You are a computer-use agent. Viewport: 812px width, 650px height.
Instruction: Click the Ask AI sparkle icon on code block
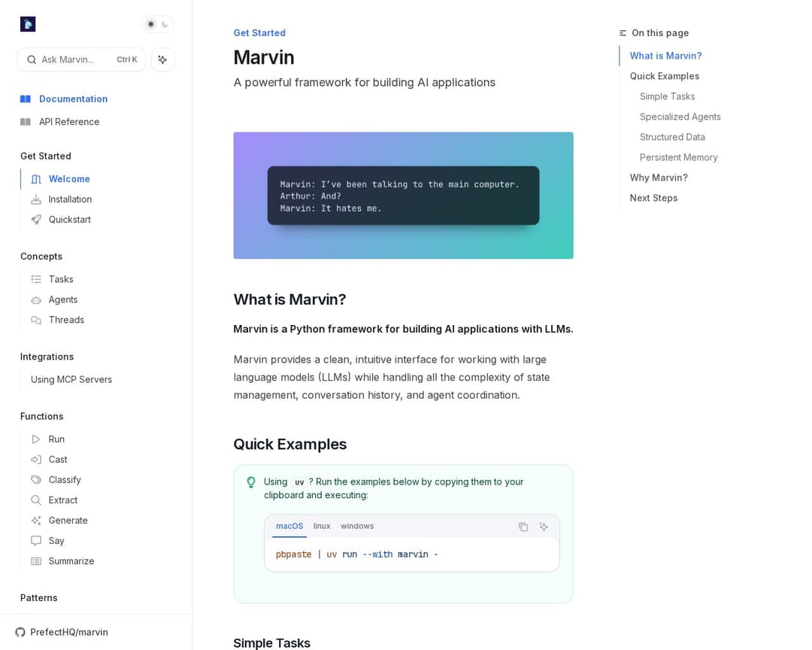544,527
